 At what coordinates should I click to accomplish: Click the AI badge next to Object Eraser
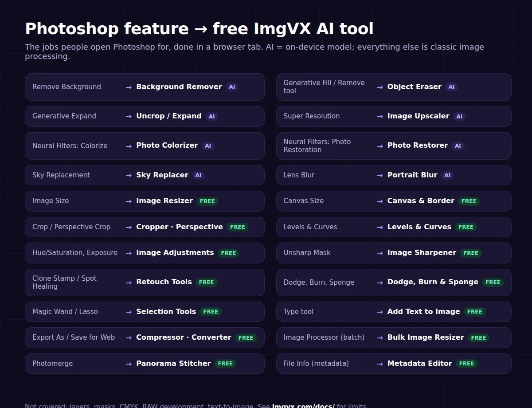(x=451, y=87)
